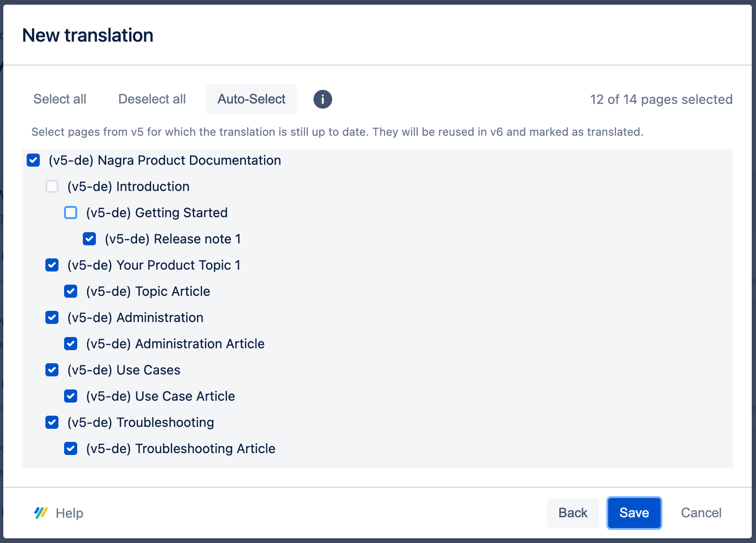Check the Introduction checkbox

(52, 186)
